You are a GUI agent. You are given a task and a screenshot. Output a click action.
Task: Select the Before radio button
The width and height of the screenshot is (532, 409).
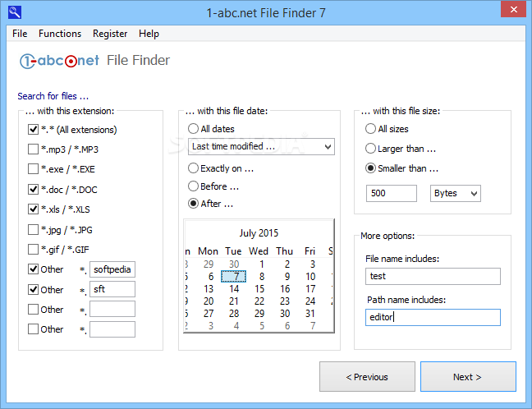[193, 186]
